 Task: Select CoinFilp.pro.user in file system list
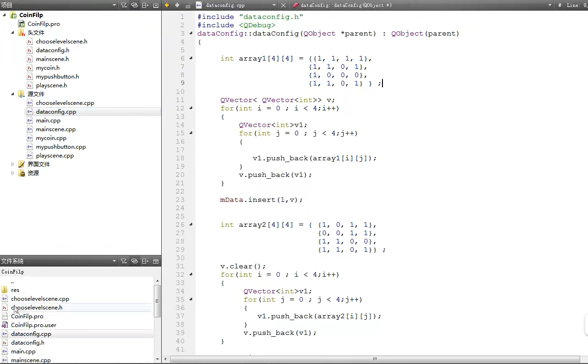[x=34, y=325]
